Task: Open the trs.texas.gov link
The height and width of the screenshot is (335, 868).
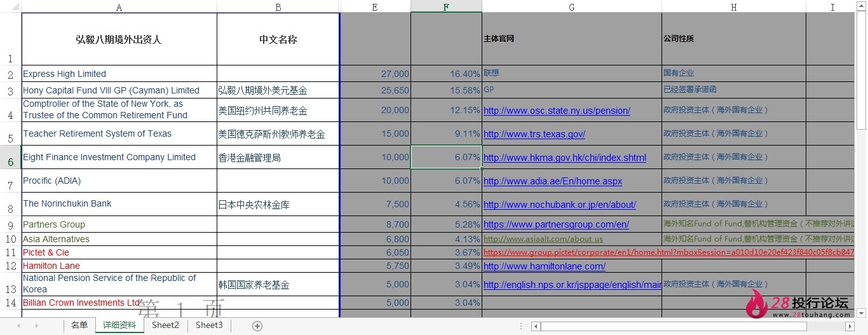Action: 534,134
